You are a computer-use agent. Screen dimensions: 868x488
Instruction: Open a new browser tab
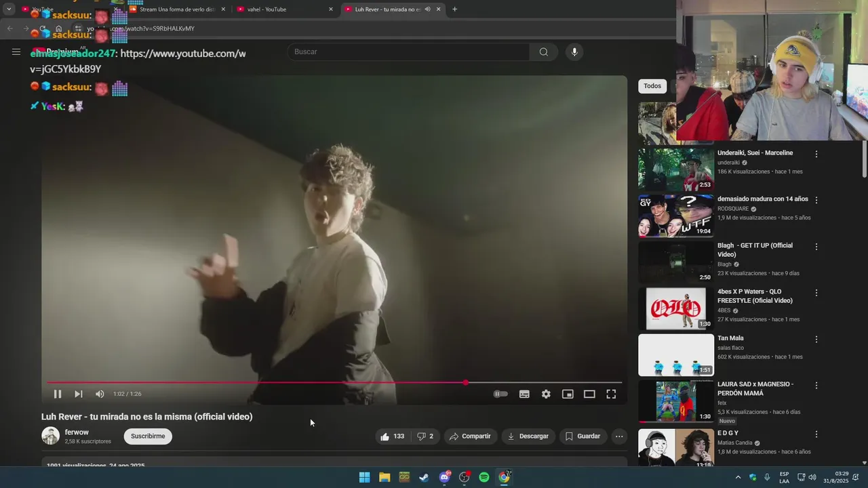tap(454, 9)
